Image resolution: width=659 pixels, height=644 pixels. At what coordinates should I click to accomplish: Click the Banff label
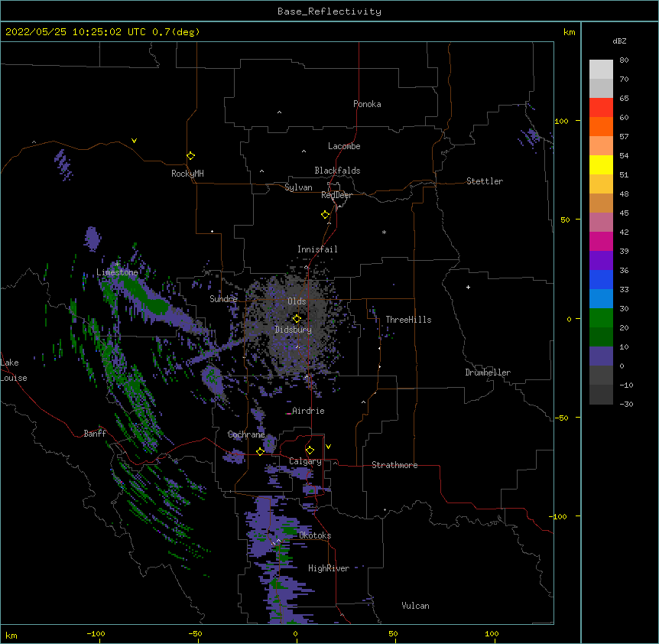(x=95, y=434)
